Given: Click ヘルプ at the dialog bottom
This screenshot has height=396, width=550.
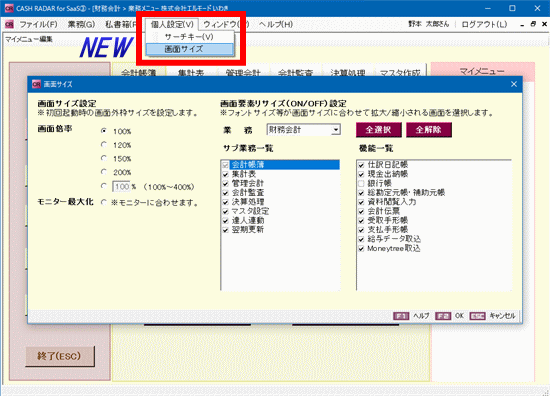Looking at the screenshot, I should [421, 316].
